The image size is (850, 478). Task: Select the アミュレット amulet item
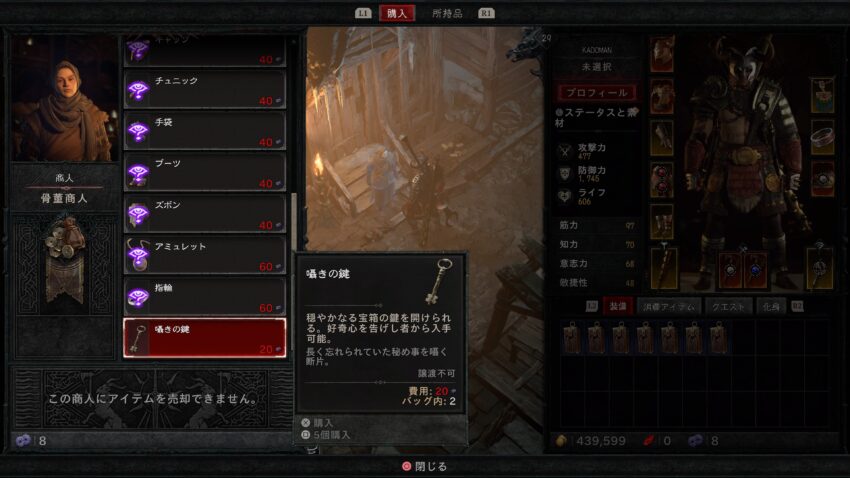tap(205, 255)
